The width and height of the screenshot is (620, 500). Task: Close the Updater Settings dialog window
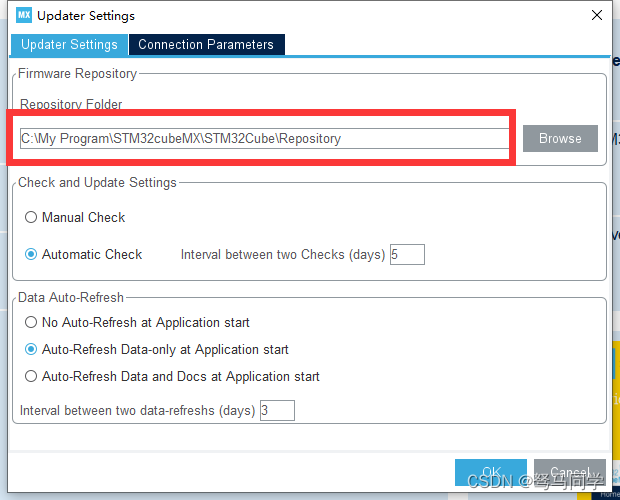tap(597, 15)
